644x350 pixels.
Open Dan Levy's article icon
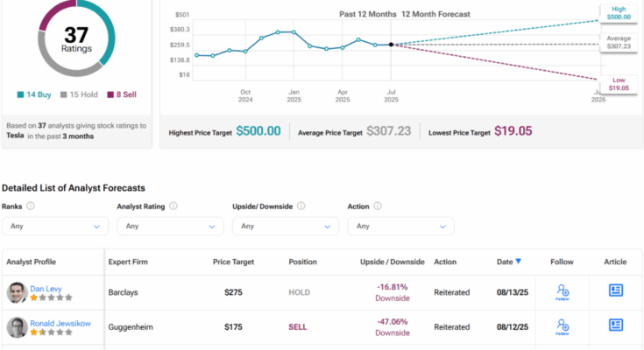pos(616,290)
